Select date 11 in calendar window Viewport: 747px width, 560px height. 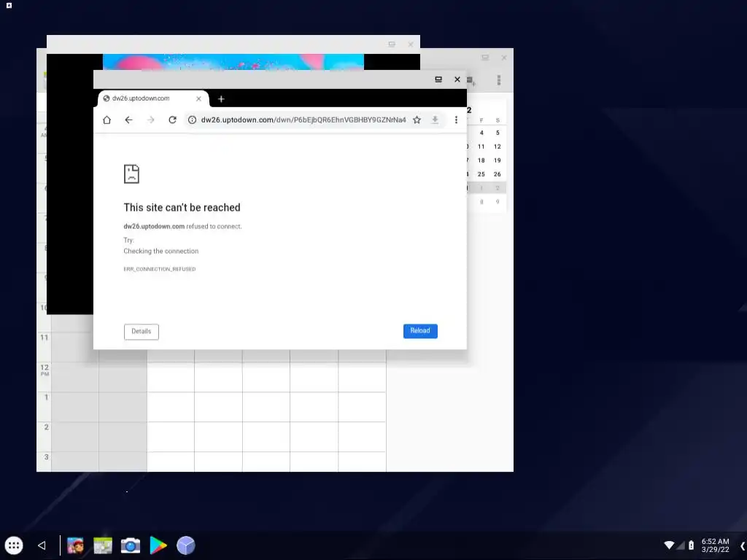[x=481, y=147]
